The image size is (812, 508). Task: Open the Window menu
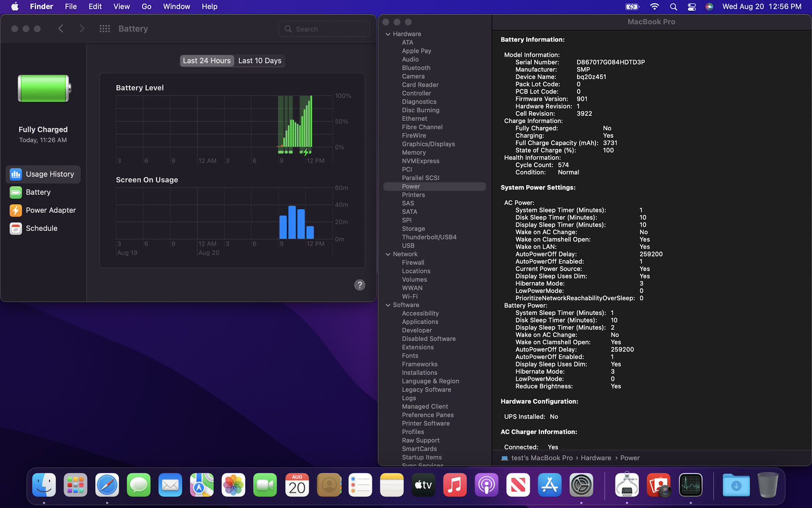(x=176, y=7)
